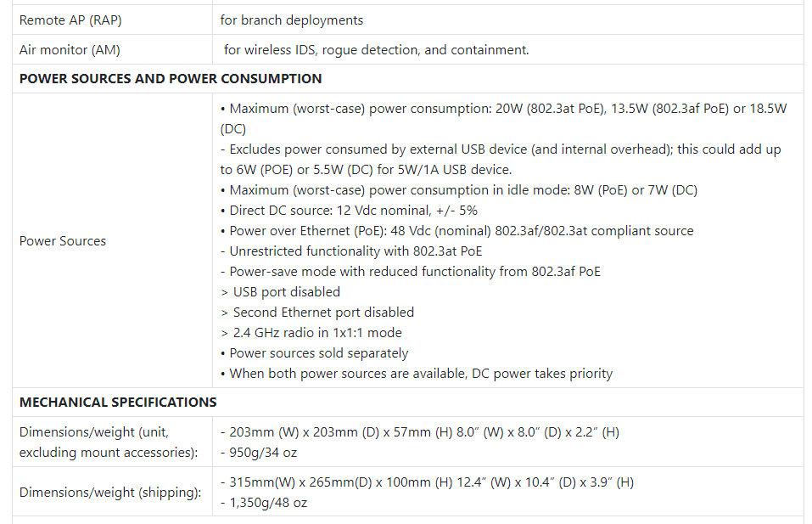Click the Mechanical Specifications heading
This screenshot has height=524, width=812.
pos(118,403)
